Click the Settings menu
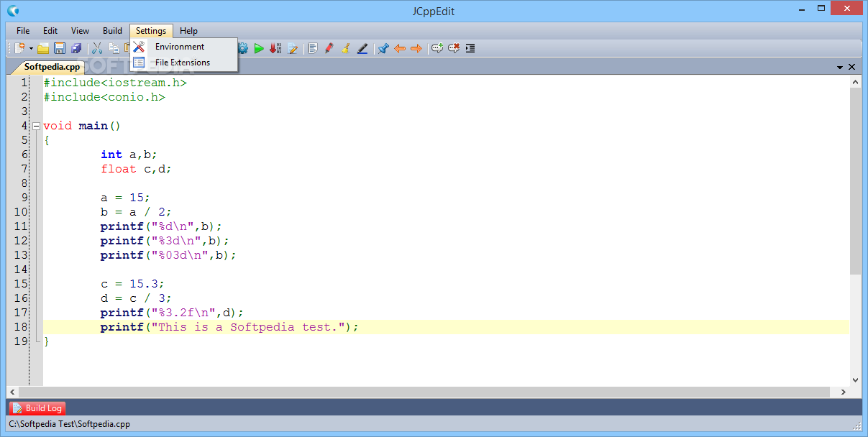 click(x=151, y=31)
